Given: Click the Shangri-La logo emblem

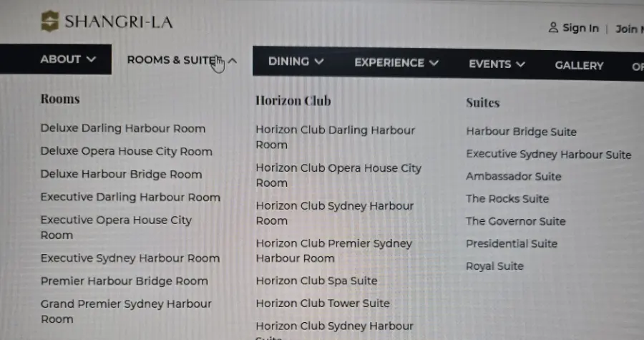Looking at the screenshot, I should pos(49,21).
